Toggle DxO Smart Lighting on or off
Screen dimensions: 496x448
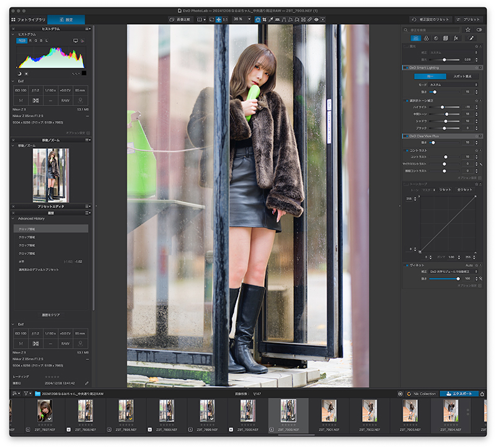click(x=405, y=68)
